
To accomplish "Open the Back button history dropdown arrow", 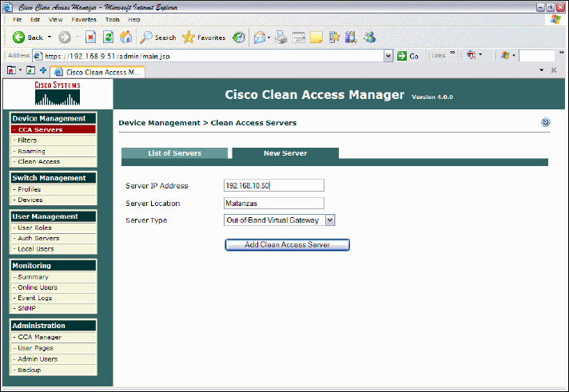I will point(50,38).
